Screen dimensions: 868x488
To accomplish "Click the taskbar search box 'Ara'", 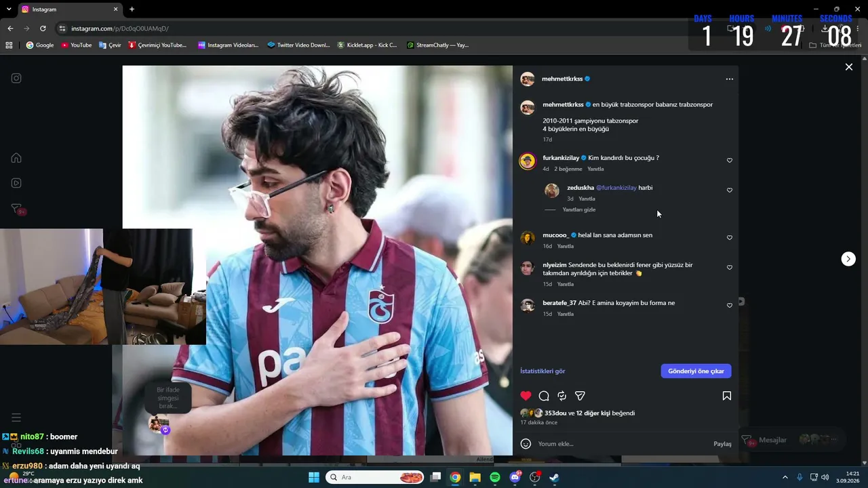I will pos(374,477).
